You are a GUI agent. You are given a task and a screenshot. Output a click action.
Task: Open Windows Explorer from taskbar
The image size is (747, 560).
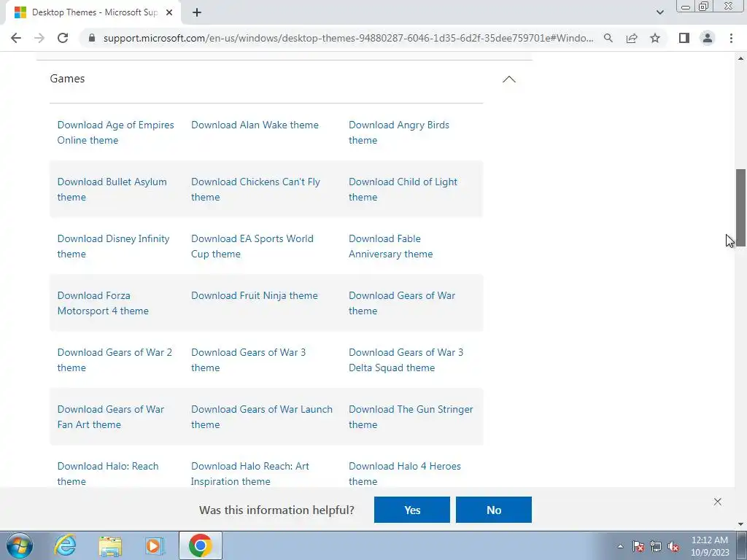click(x=110, y=545)
